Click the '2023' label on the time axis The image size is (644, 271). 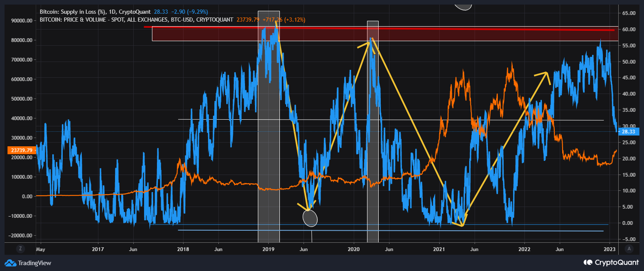pyautogui.click(x=610, y=249)
